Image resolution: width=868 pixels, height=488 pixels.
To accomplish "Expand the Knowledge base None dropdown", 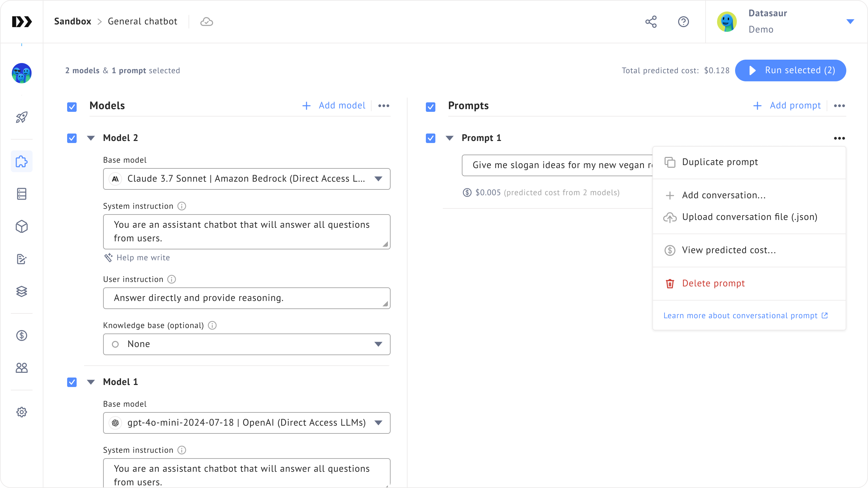I will [x=246, y=344].
